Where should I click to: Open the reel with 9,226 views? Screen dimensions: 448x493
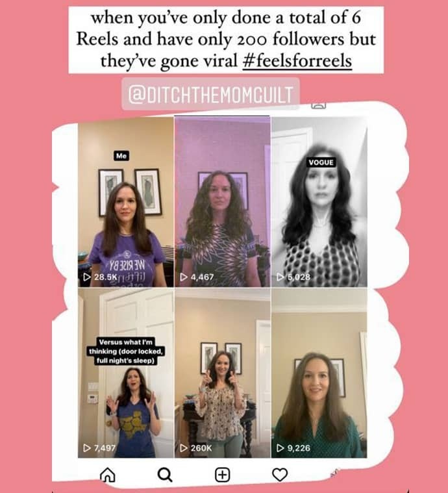coord(319,373)
